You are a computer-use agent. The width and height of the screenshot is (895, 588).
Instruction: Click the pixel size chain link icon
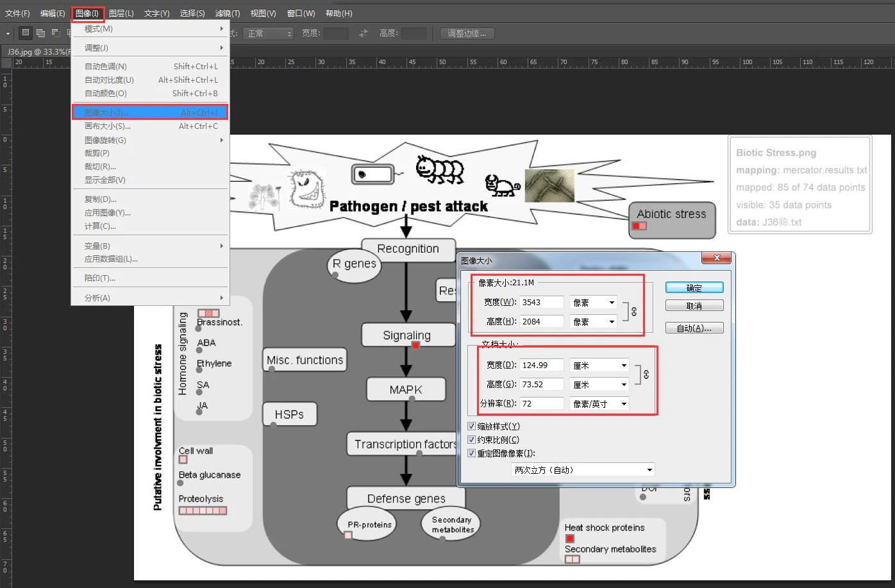tap(634, 312)
